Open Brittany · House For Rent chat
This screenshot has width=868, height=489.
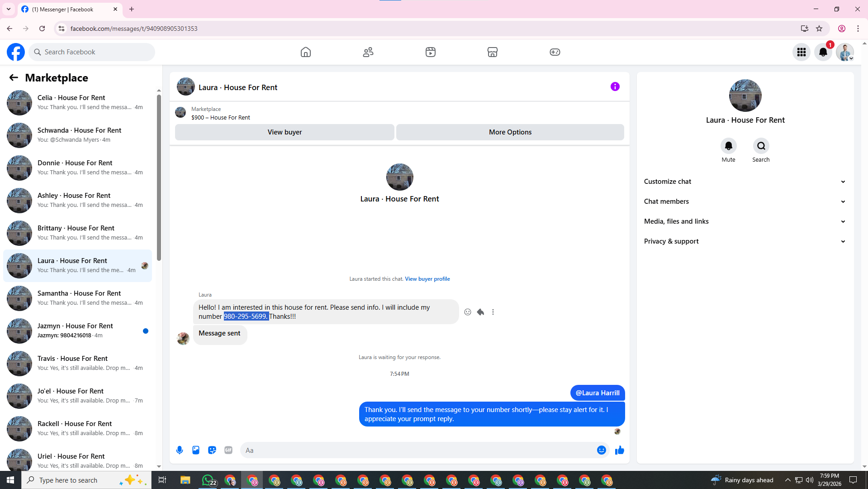(x=77, y=233)
